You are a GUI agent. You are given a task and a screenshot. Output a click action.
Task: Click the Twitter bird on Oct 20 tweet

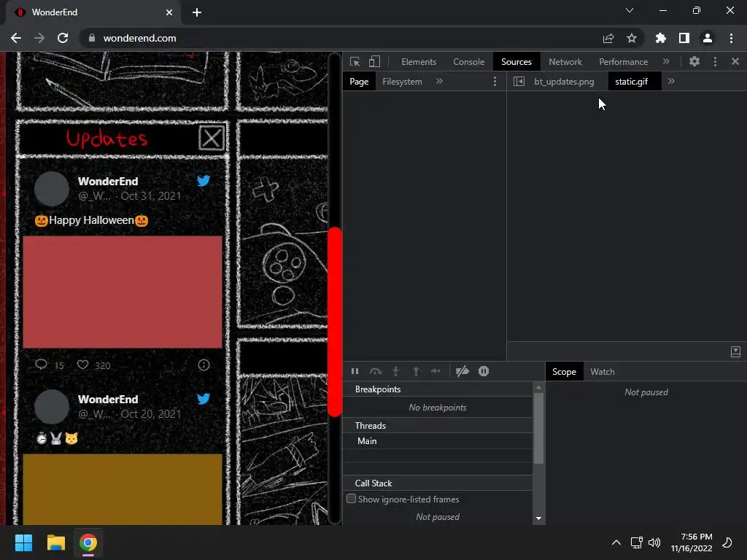tap(204, 399)
